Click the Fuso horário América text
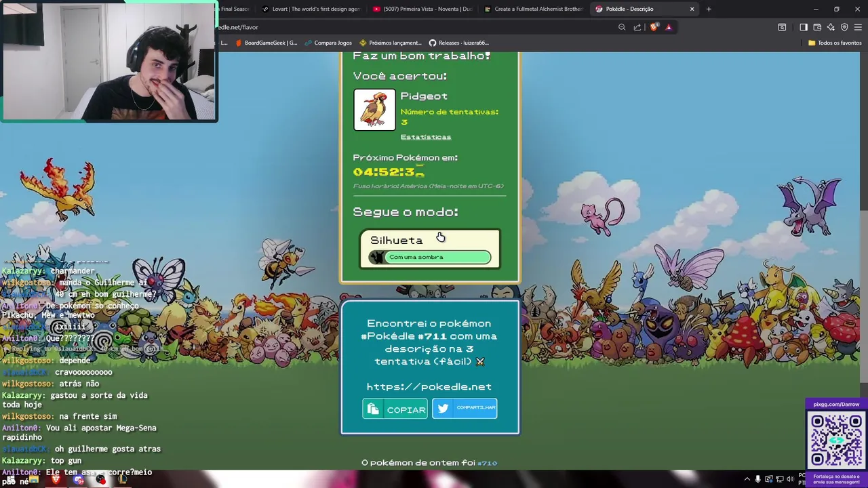Screen dimensions: 868x488 click(428, 186)
